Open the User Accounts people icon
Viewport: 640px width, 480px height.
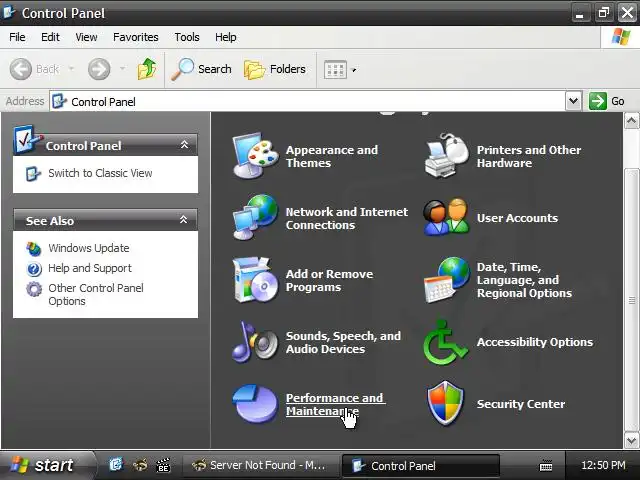point(446,217)
